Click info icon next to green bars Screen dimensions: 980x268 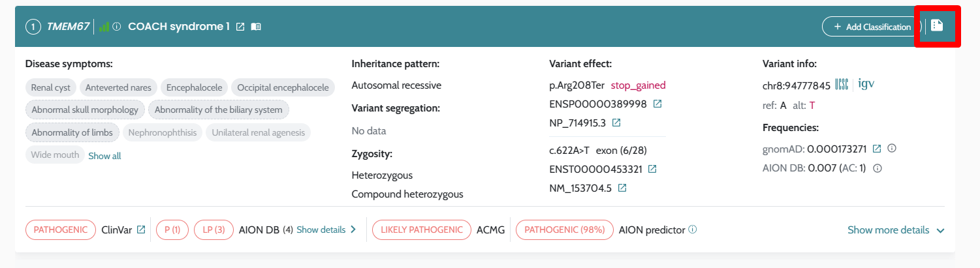pos(117,27)
